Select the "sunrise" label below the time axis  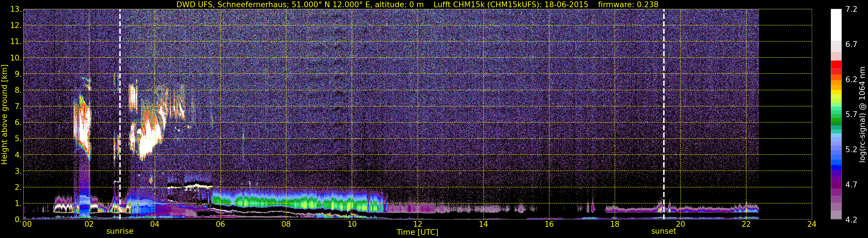point(120,231)
